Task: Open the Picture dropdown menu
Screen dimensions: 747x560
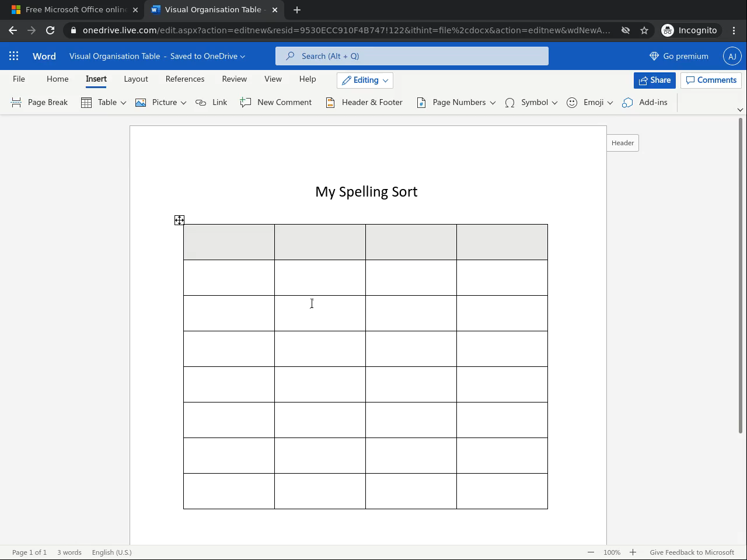Action: [x=183, y=103]
